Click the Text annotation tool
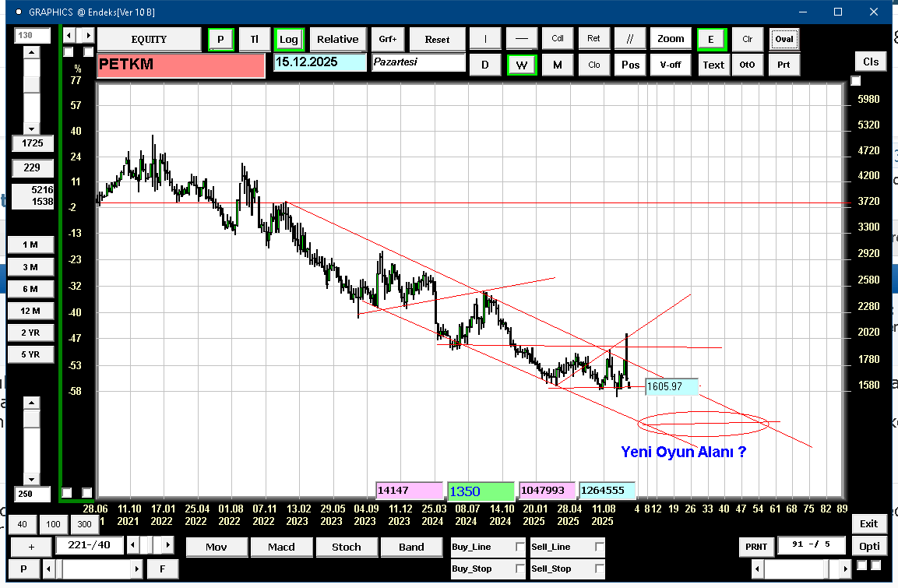Viewport: 898px width, 588px height. [x=713, y=65]
